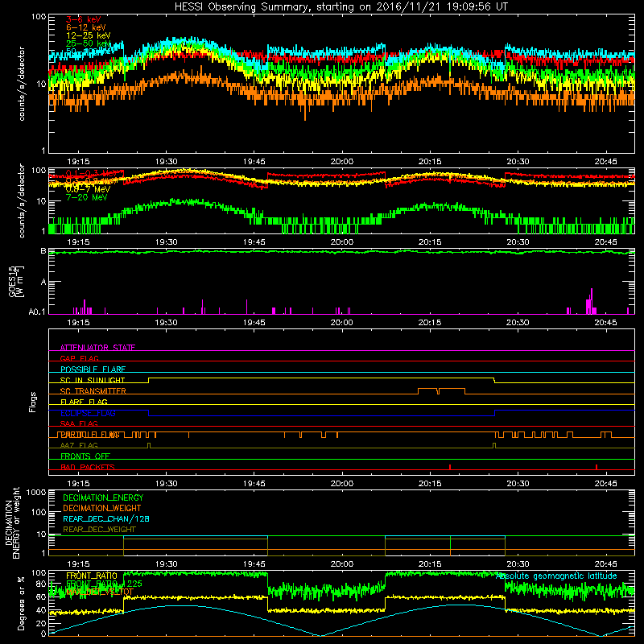Screen dimensions: 644x644
Task: Select the FRONTS_OFF flag label
Action: [x=85, y=456]
